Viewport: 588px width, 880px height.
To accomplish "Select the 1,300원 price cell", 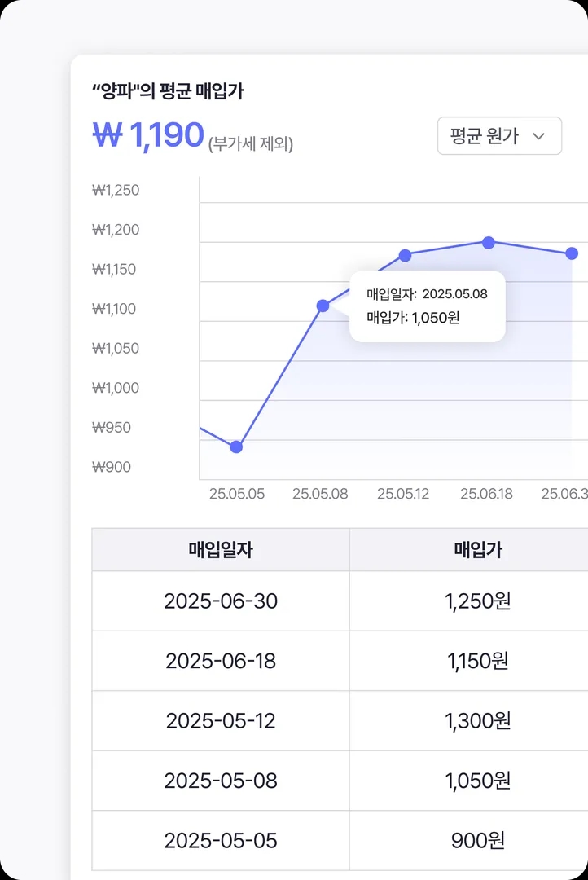I will point(477,721).
